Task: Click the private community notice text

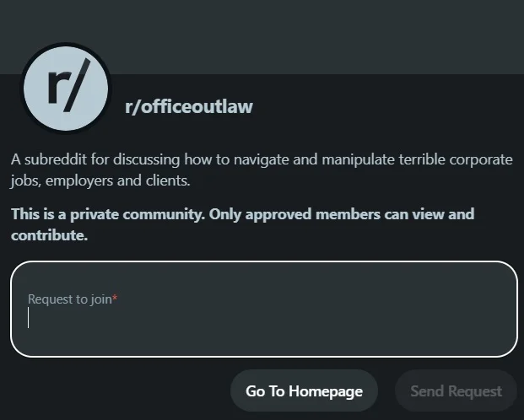Action: pyautogui.click(x=243, y=224)
